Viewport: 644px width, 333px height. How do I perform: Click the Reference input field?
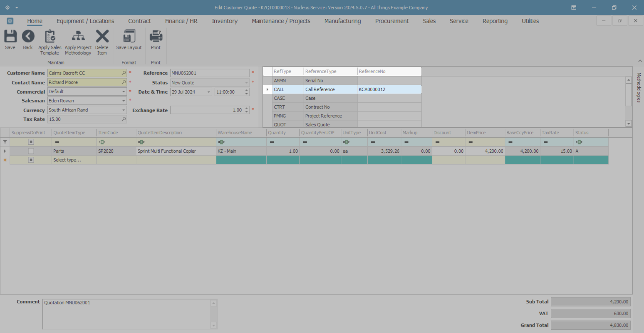(210, 73)
